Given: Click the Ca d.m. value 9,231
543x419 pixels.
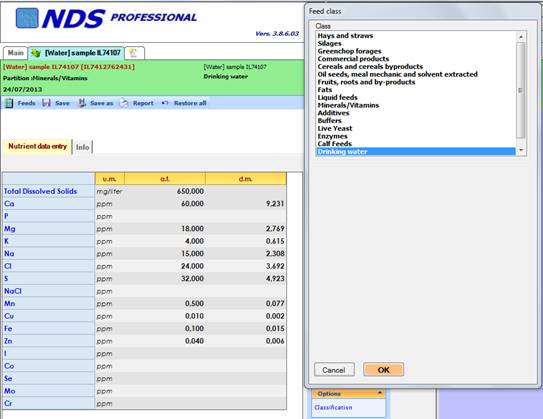Looking at the screenshot, I should pos(275,204).
